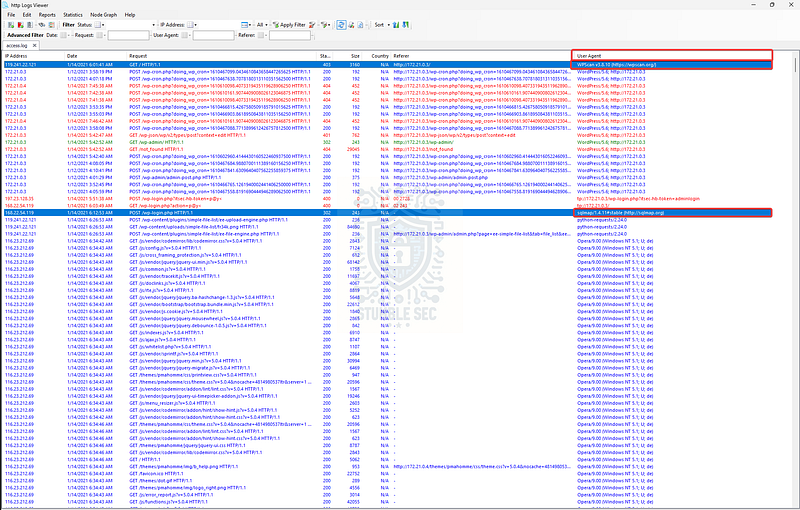Image resolution: width=800 pixels, height=510 pixels.
Task: Click the multicolored grid icon in toolbar
Action: 52,24
